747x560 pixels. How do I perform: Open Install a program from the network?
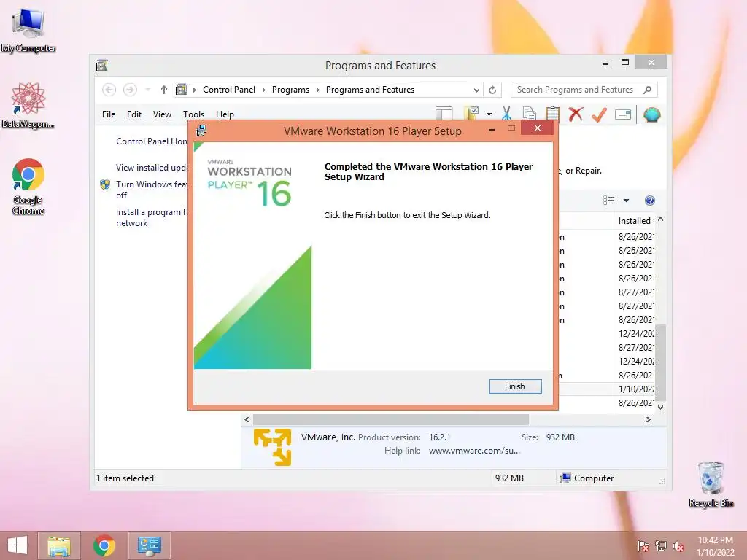tap(152, 217)
